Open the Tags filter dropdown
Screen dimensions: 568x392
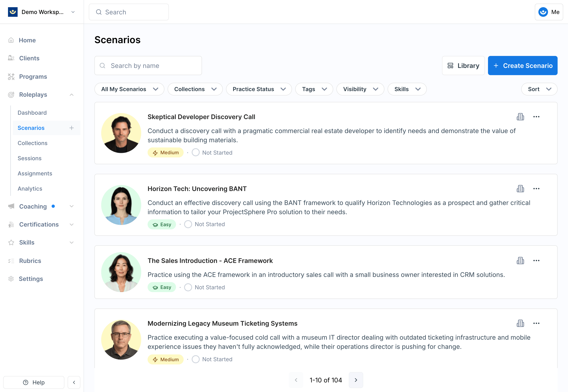[314, 89]
